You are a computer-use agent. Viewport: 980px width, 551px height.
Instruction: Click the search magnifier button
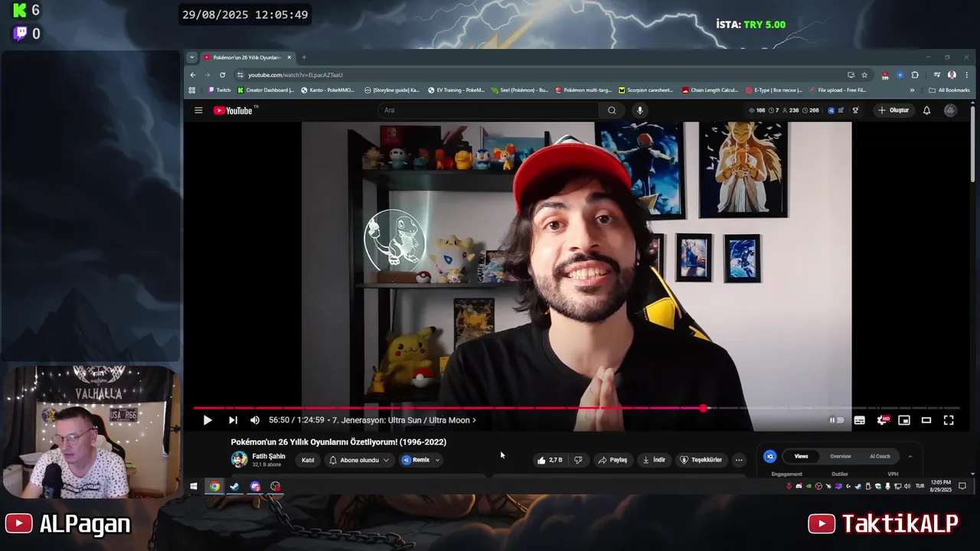coord(612,110)
